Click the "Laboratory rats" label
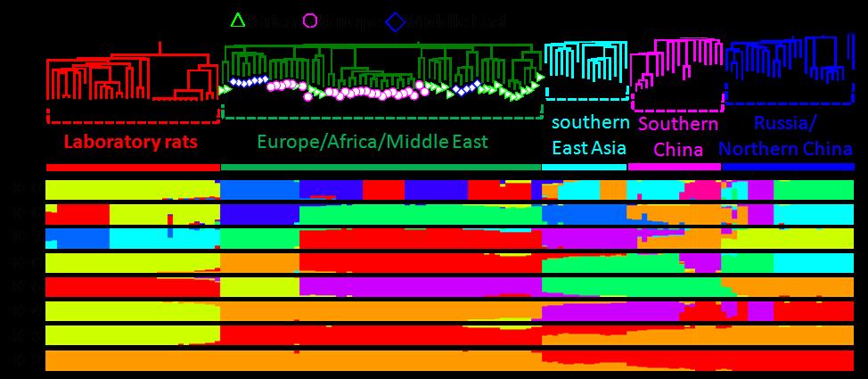This screenshot has width=868, height=379. [132, 142]
